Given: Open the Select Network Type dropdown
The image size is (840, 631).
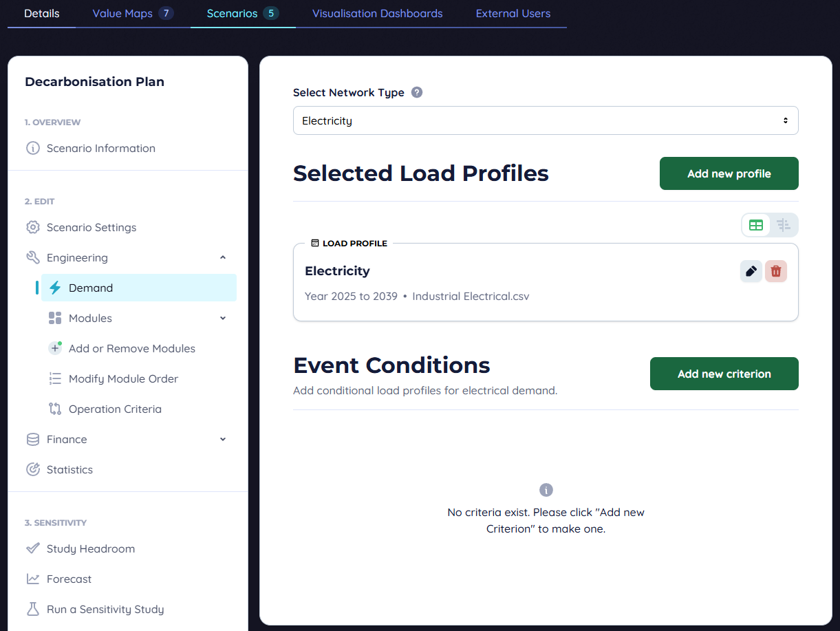Looking at the screenshot, I should click(545, 120).
